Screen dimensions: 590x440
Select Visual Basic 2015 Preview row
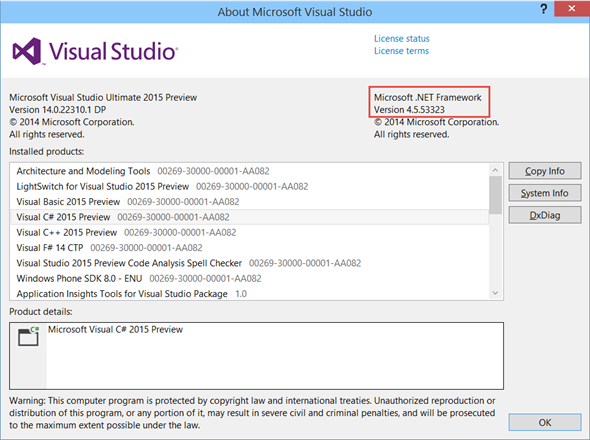click(249, 202)
